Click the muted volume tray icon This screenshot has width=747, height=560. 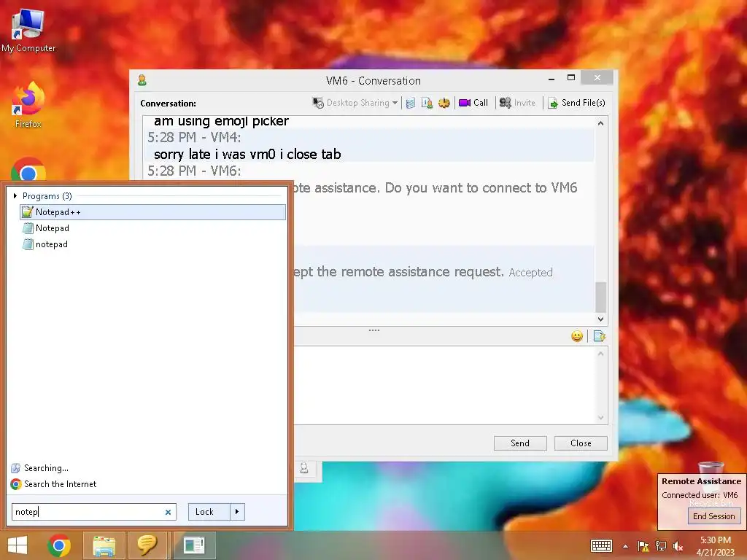point(678,546)
